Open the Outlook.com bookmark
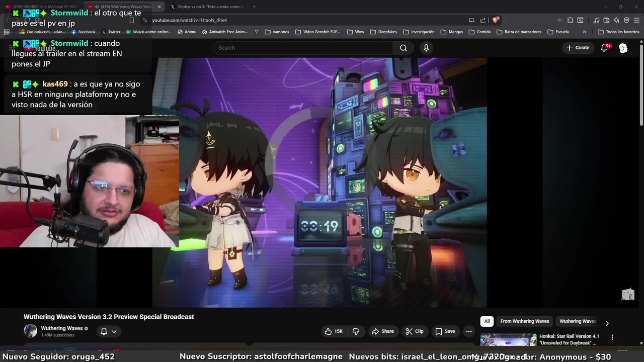Screen dimensions: 644x362 tap(42, 32)
